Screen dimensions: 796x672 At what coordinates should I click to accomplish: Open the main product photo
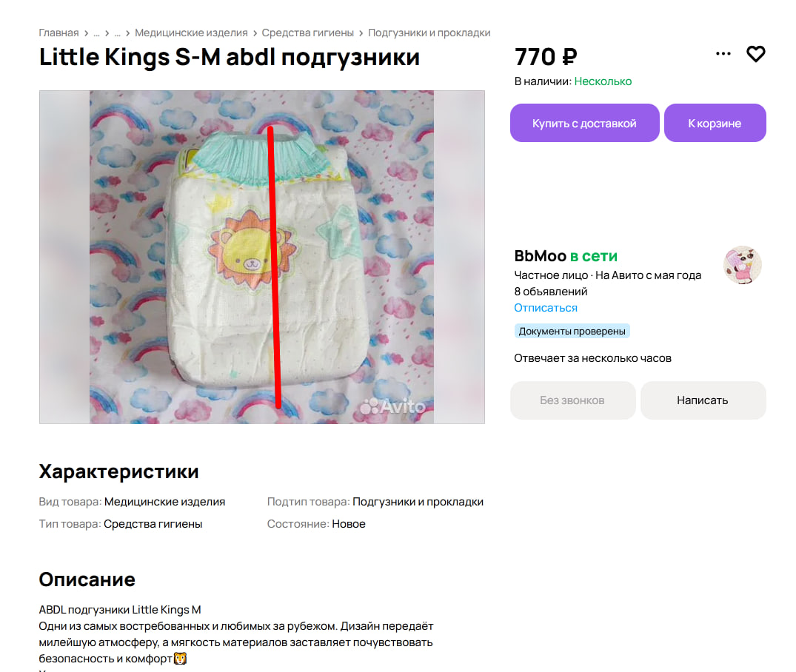[x=262, y=257]
